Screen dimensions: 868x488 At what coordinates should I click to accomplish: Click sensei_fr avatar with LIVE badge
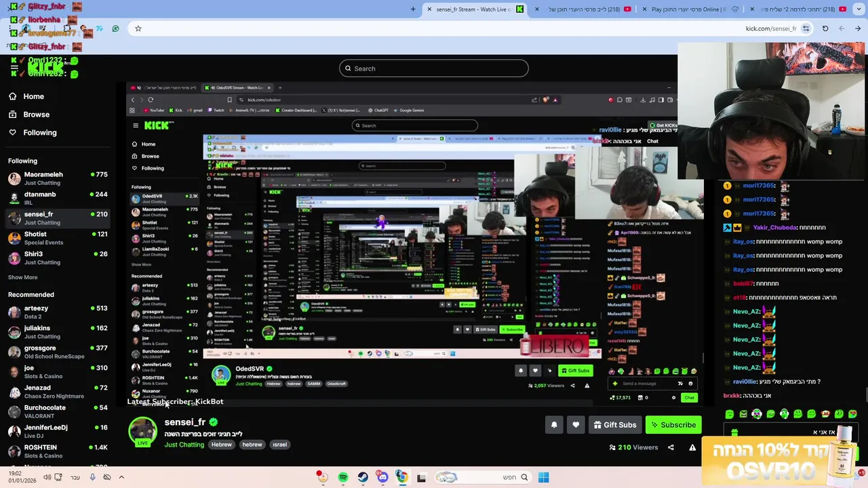(x=143, y=432)
